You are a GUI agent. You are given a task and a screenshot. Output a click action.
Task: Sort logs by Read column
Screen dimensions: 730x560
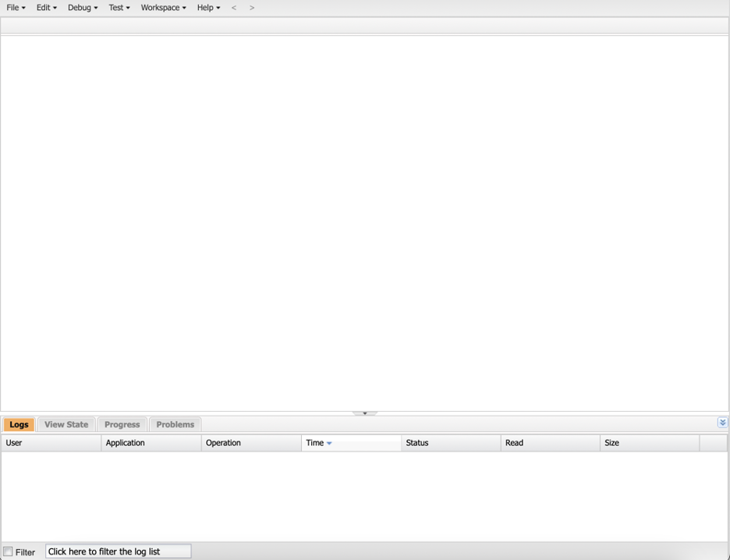tap(551, 443)
